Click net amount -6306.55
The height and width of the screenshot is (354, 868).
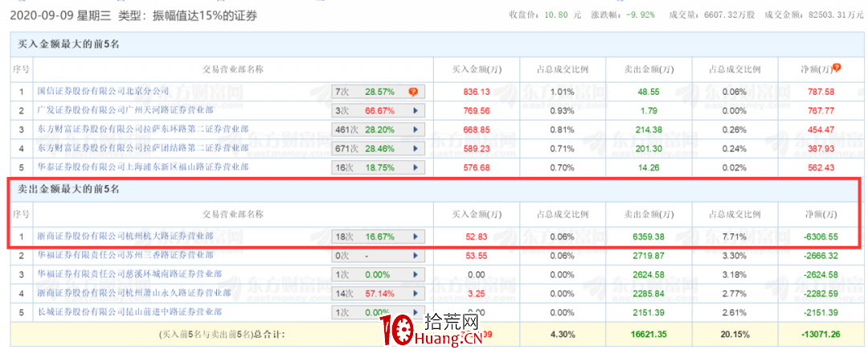coord(821,237)
